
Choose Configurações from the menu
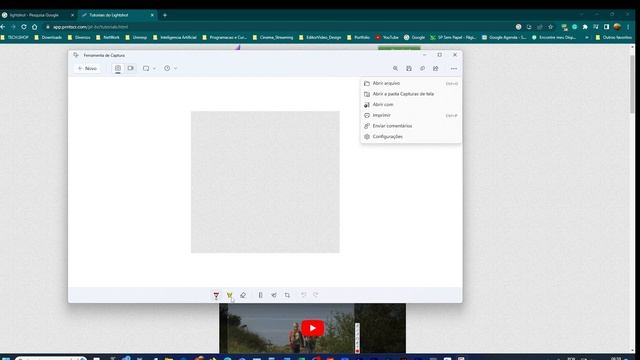click(411, 136)
